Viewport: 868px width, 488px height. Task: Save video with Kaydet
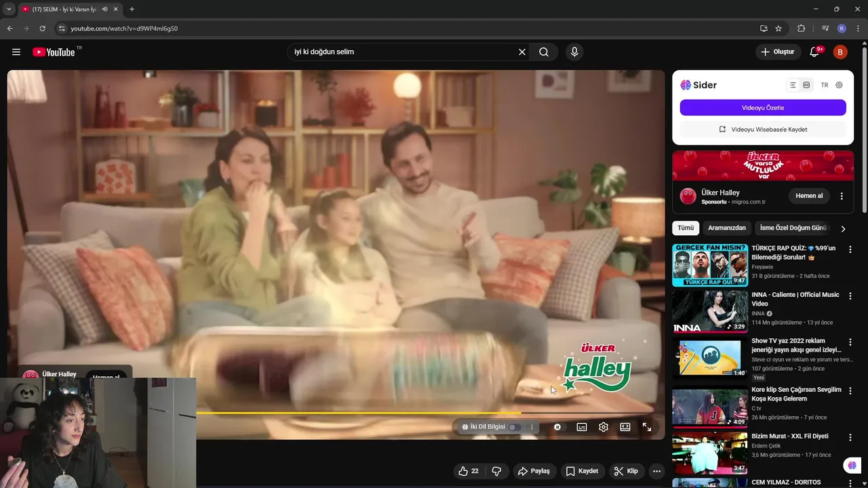[x=583, y=471]
